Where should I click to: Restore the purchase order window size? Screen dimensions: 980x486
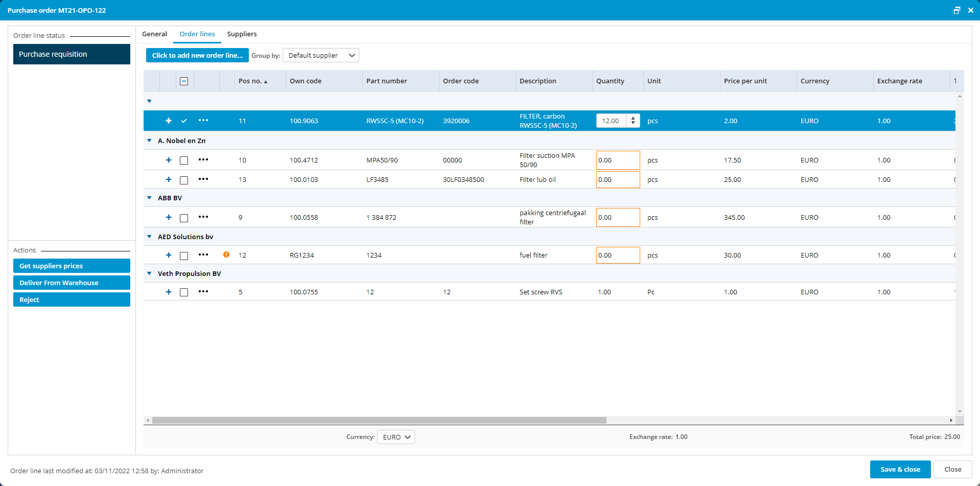point(956,10)
